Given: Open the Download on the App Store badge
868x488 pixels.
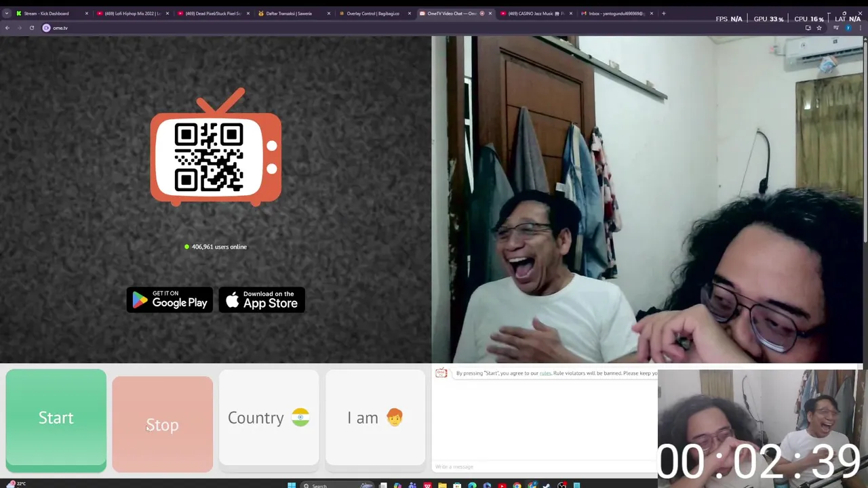Looking at the screenshot, I should (262, 300).
